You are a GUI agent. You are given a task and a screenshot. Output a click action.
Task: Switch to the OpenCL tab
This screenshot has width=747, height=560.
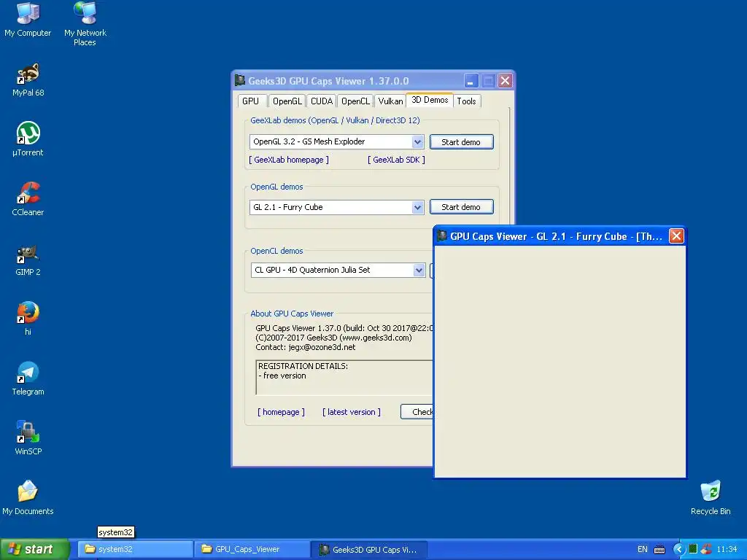[x=355, y=101]
